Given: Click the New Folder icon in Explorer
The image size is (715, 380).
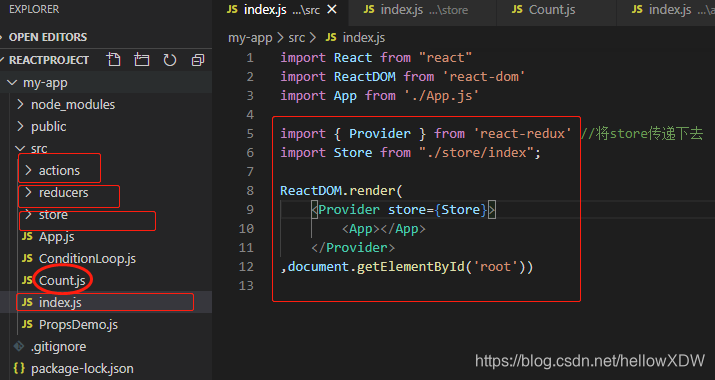Looking at the screenshot, I should pos(141,60).
